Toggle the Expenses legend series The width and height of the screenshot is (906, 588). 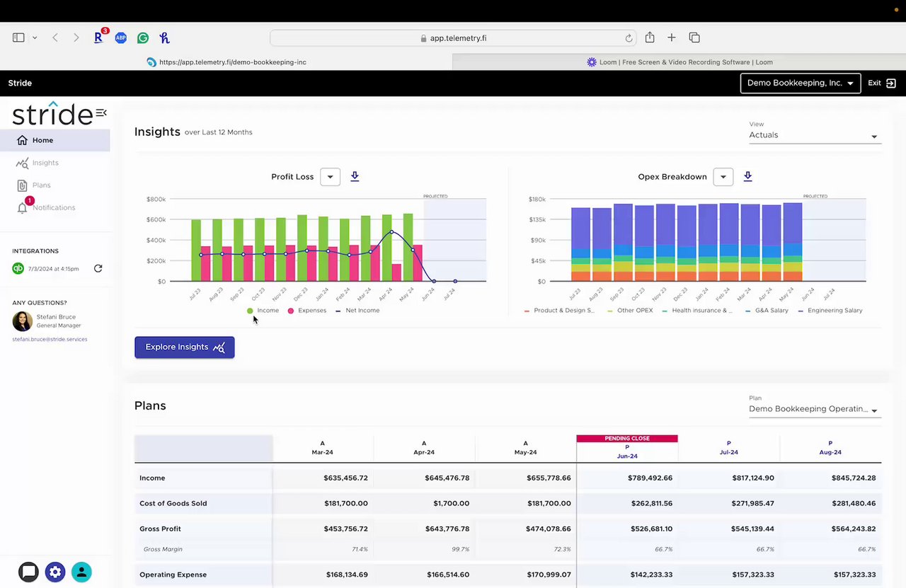click(x=307, y=311)
